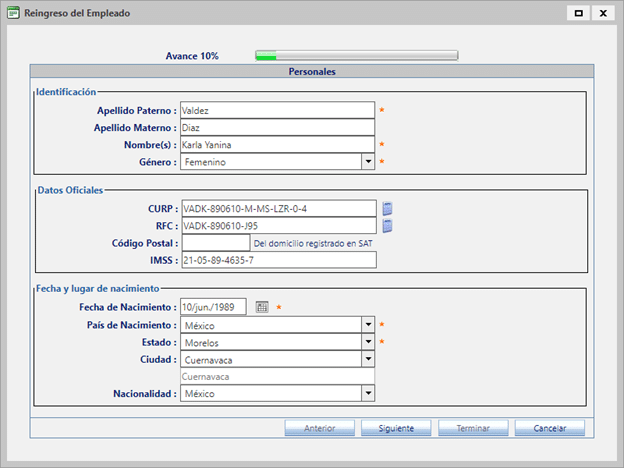Image resolution: width=624 pixels, height=468 pixels.
Task: Expand the Género dropdown
Action: pyautogui.click(x=367, y=161)
